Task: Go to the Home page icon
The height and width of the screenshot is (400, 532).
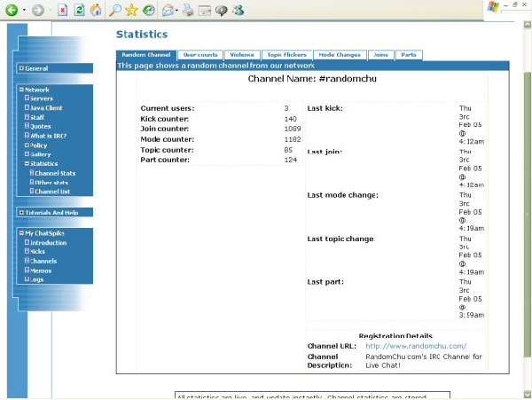Action: [96, 10]
